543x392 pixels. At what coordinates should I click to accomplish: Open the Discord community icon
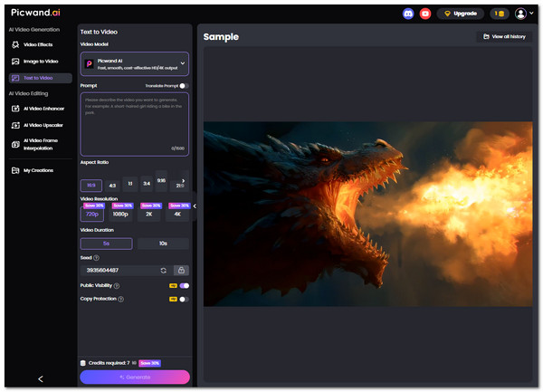[x=408, y=14]
